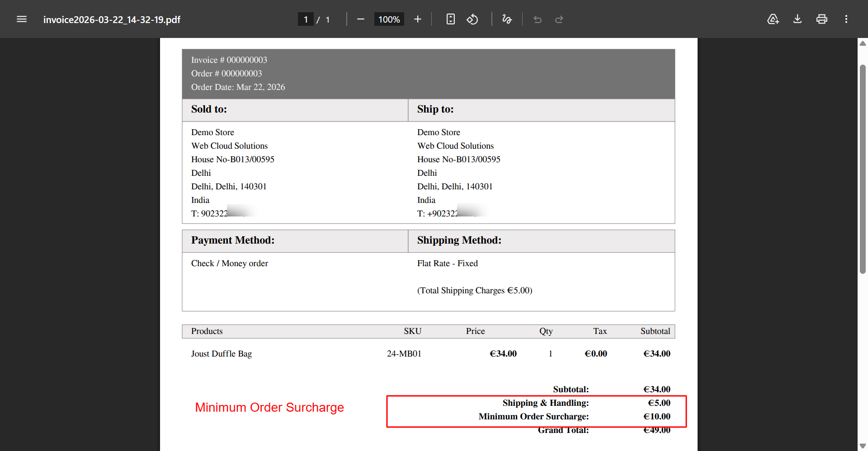Screen dimensions: 868x451
Task: Download the invoice PDF
Action: pos(797,19)
